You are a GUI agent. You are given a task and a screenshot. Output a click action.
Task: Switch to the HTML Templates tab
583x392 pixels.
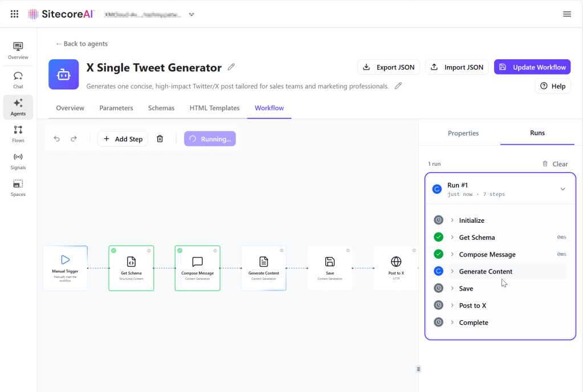coord(214,108)
